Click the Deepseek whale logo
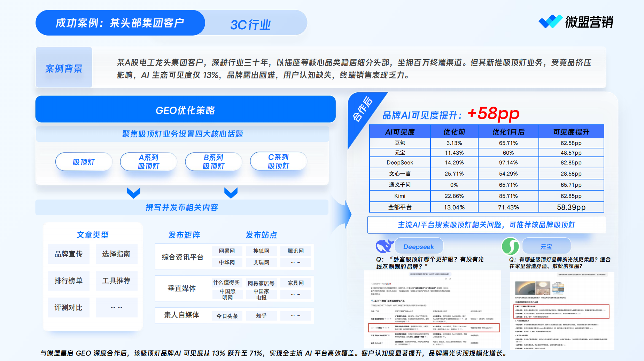Image resolution: width=644 pixels, height=361 pixels. point(385,246)
